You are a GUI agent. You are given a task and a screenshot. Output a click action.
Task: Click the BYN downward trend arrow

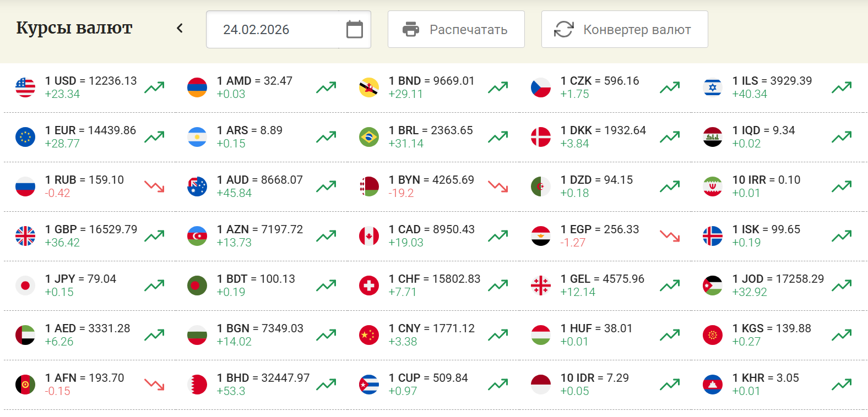(x=498, y=186)
